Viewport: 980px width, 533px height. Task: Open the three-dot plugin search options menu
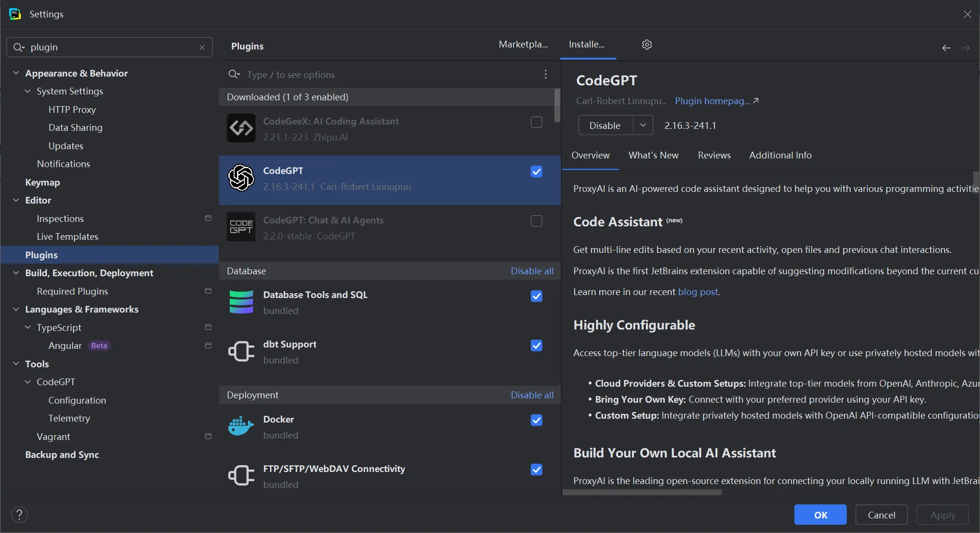pos(546,74)
